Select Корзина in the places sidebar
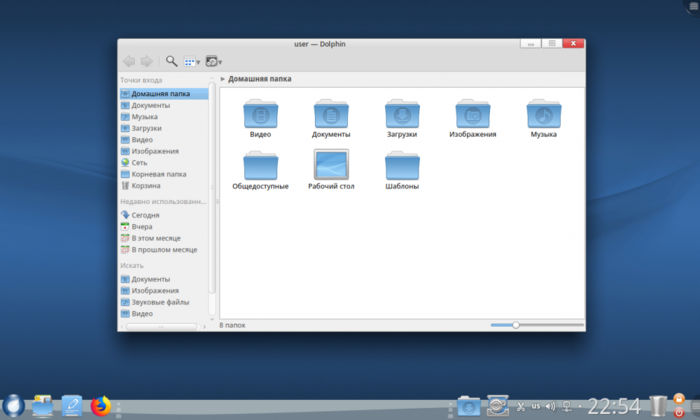 pyautogui.click(x=146, y=185)
